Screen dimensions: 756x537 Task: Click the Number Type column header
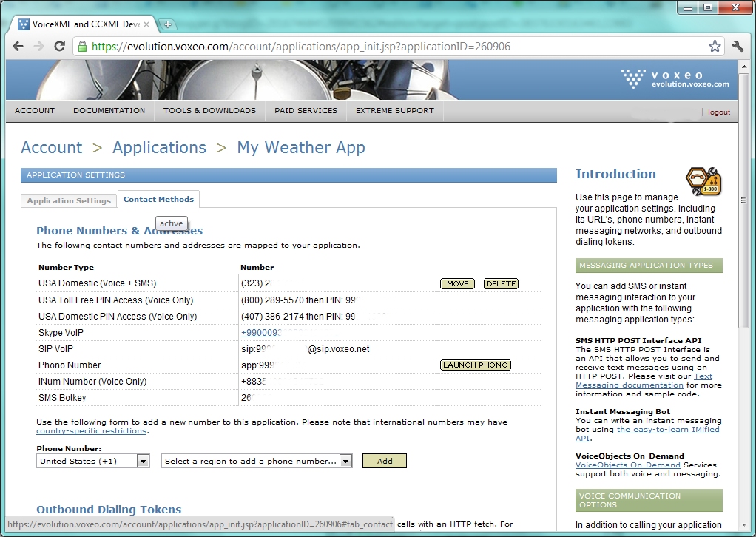click(66, 268)
